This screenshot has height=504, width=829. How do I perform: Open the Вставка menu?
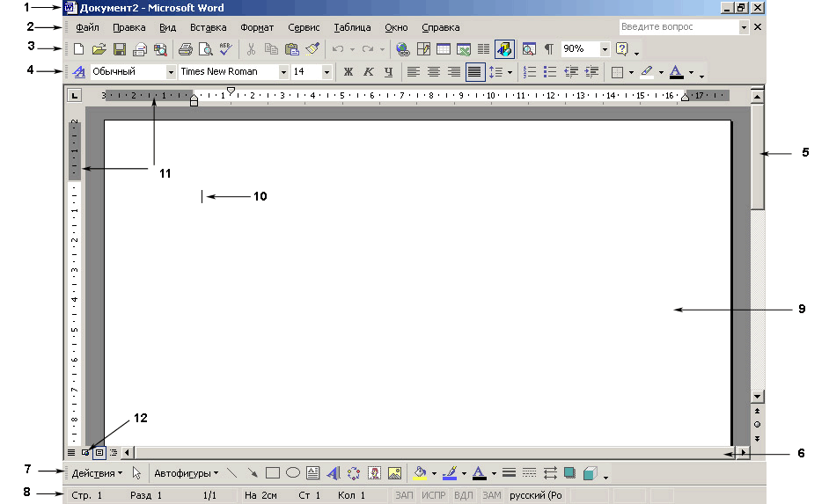pos(209,27)
